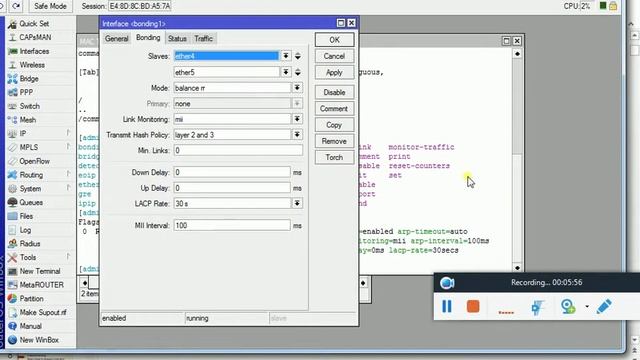Open Transmit Hash Policy dropdown
Screen dimensions: 640x360
pyautogui.click(x=297, y=135)
